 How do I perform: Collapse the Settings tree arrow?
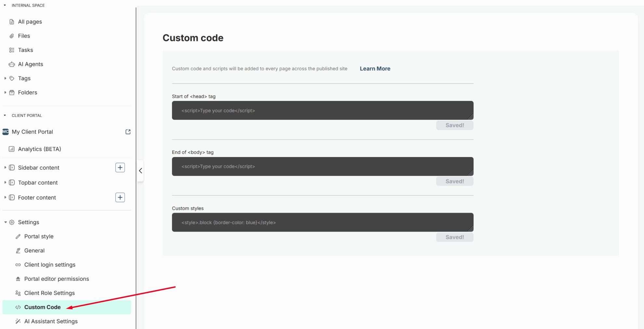(x=5, y=222)
